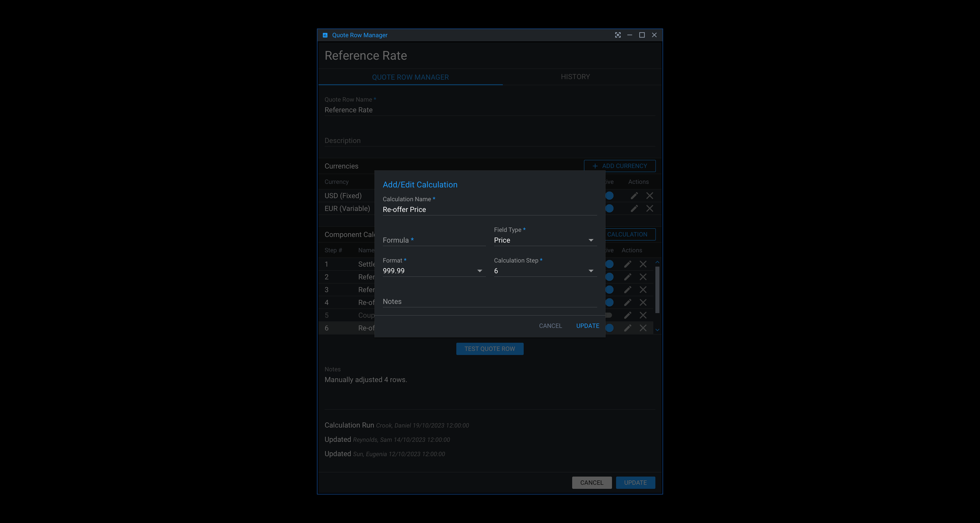Click the Quote Row Manager title bar icon
980x523 pixels.
point(324,35)
